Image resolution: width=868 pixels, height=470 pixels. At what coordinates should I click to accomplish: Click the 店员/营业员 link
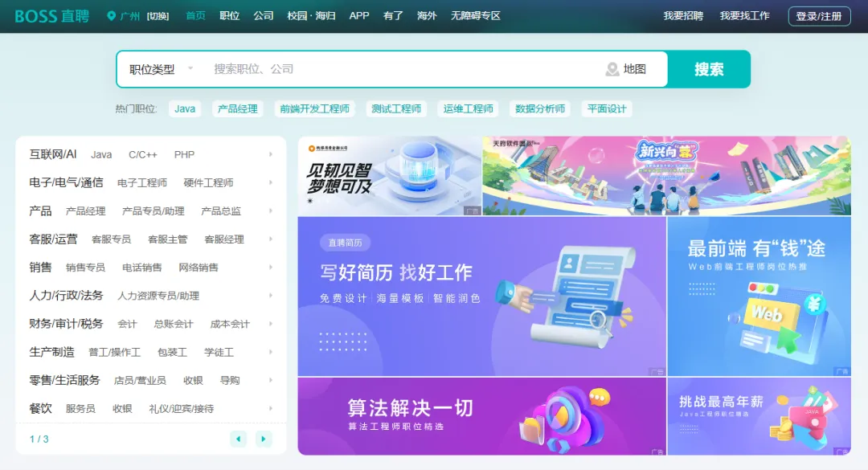[x=140, y=380]
